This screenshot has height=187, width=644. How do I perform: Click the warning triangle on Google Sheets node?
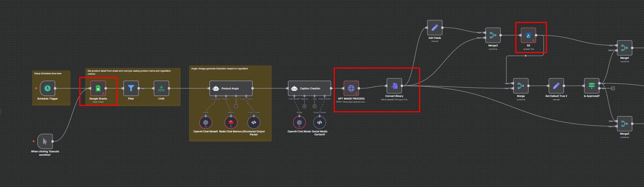click(x=103, y=93)
